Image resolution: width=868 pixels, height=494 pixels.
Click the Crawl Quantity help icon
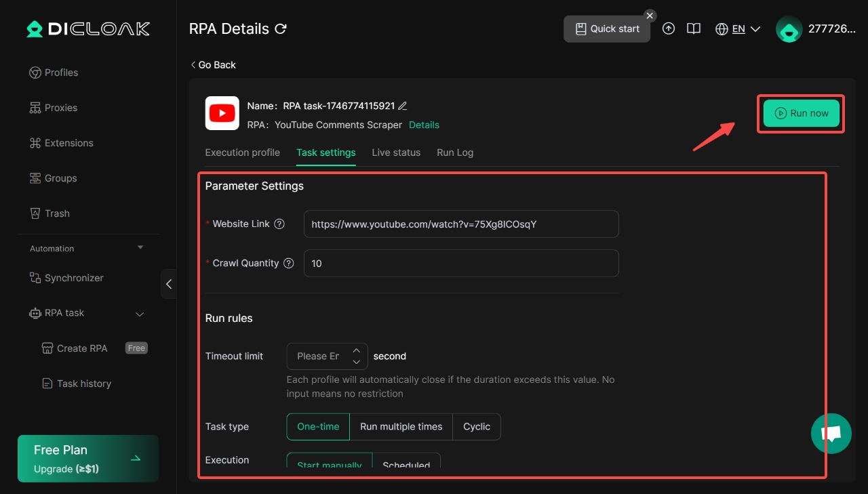(x=289, y=263)
